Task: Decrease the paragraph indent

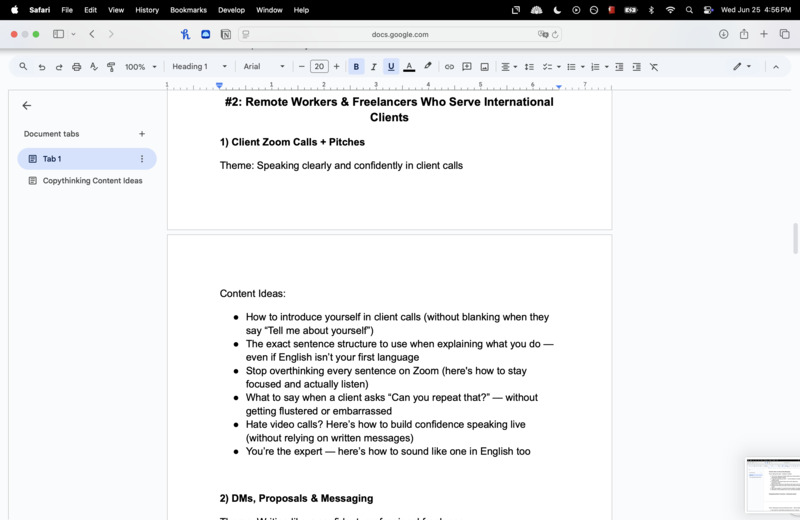Action: [619, 67]
